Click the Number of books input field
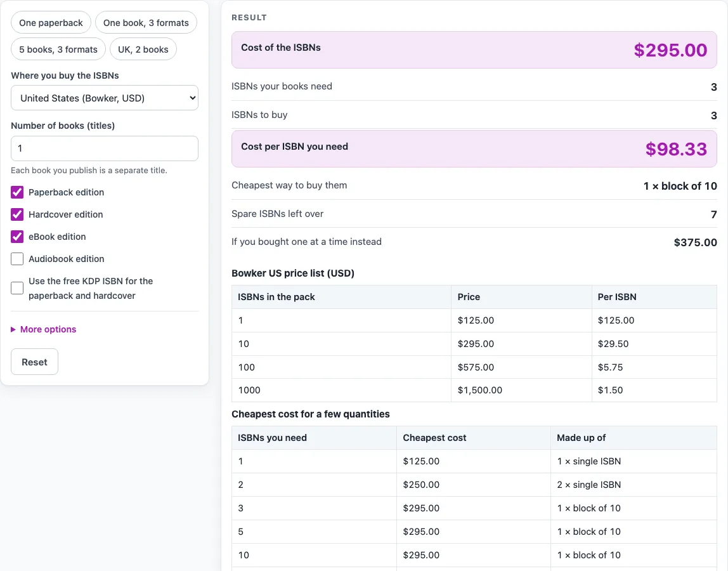Viewport: 728px width, 571px height. [x=105, y=148]
